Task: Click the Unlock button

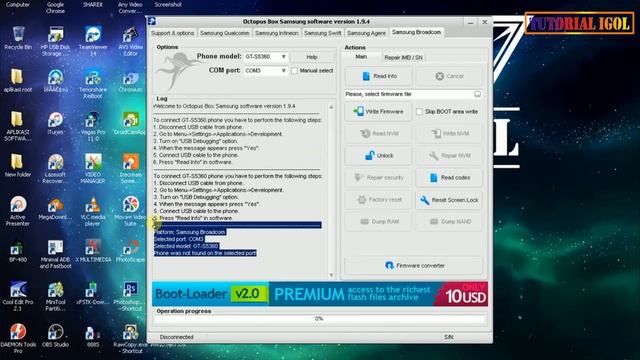Action: pyautogui.click(x=378, y=156)
